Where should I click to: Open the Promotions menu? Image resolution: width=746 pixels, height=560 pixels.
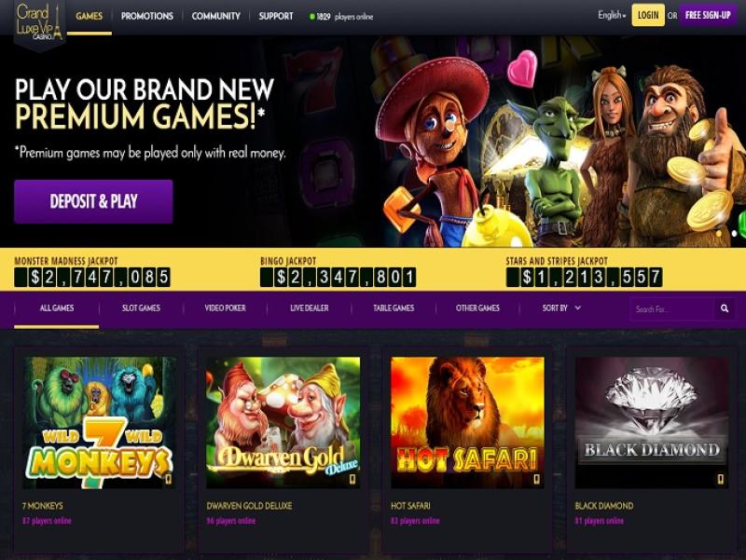point(147,16)
